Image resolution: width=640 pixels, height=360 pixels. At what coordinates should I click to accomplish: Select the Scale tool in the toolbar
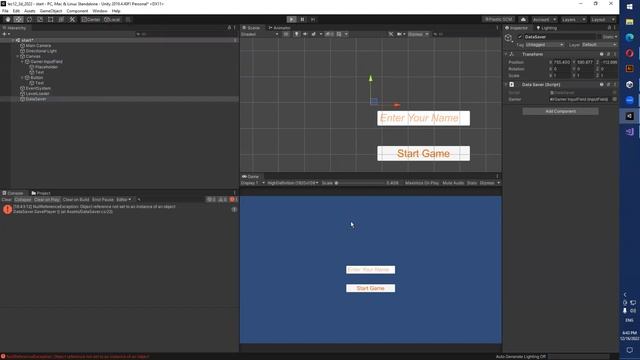pyautogui.click(x=40, y=20)
